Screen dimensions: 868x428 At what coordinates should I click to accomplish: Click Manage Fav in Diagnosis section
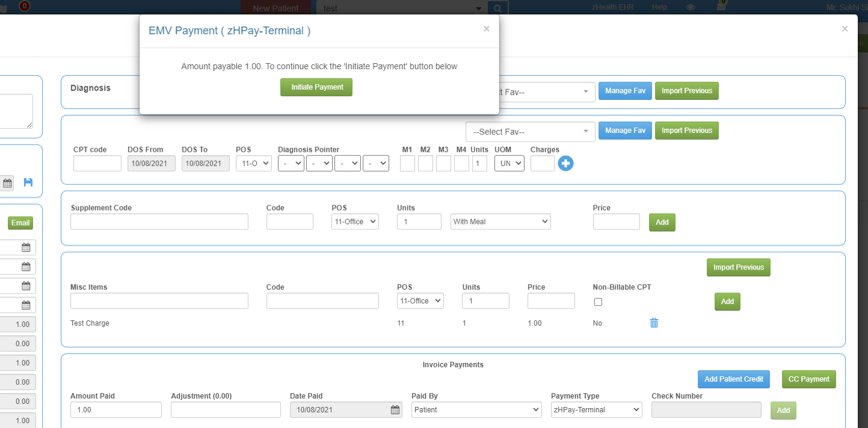[x=625, y=91]
